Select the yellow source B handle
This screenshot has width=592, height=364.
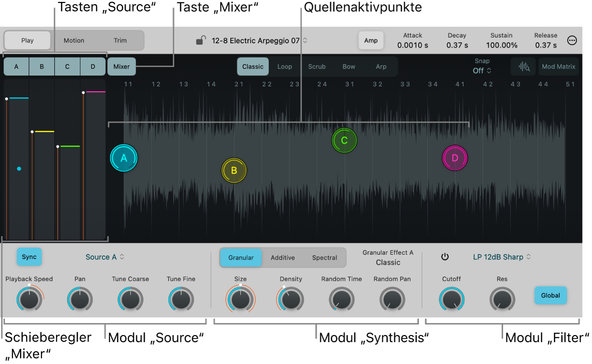(x=234, y=171)
